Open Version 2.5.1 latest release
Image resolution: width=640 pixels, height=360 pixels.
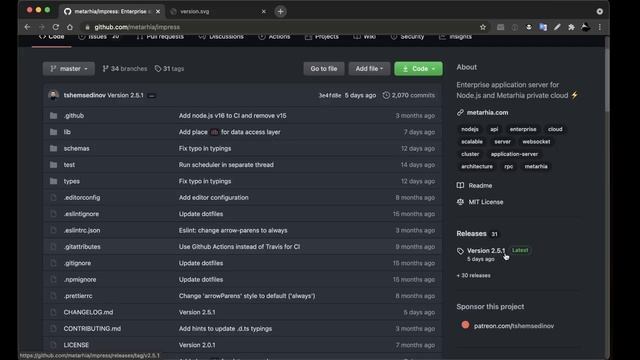tap(486, 251)
